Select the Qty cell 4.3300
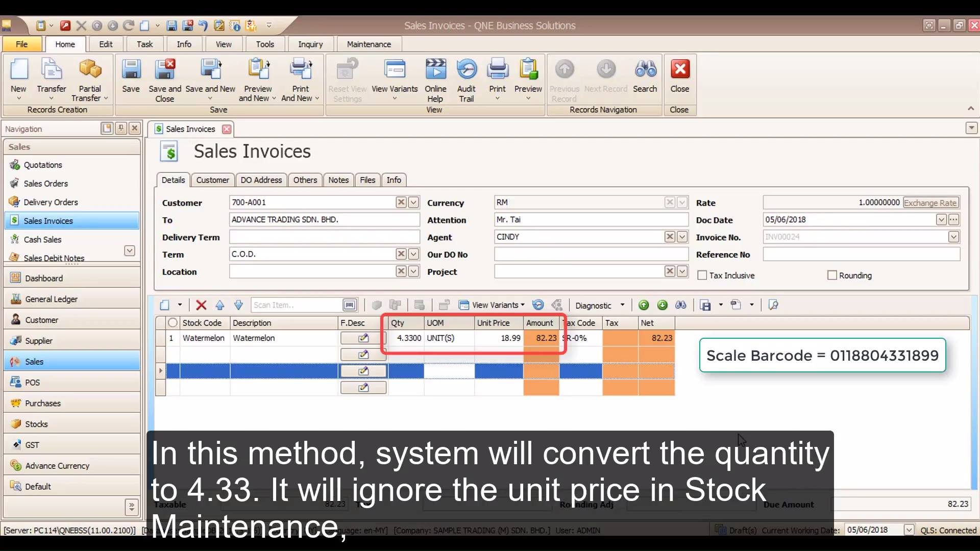This screenshot has width=980, height=551. point(406,338)
